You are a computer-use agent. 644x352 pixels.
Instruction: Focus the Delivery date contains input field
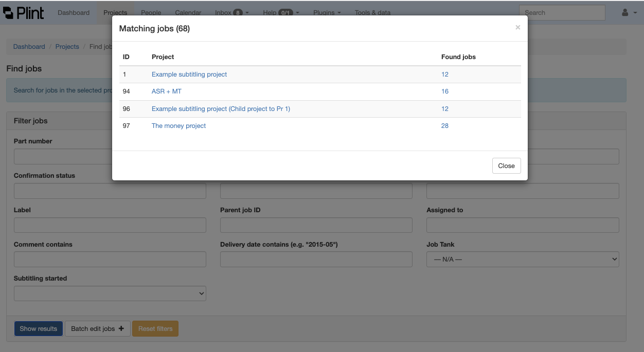pos(316,260)
